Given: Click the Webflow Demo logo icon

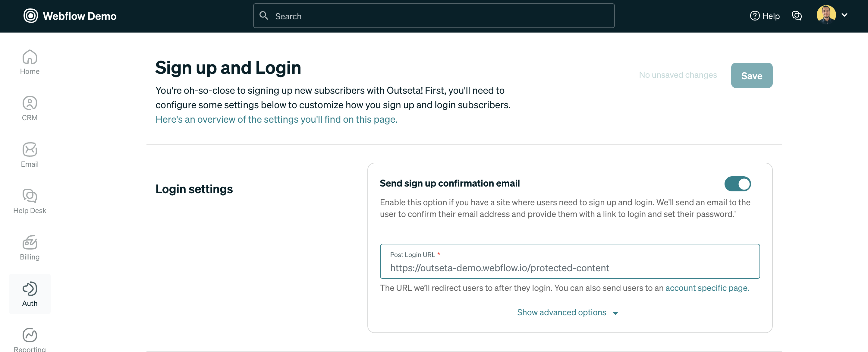Looking at the screenshot, I should pos(30,15).
